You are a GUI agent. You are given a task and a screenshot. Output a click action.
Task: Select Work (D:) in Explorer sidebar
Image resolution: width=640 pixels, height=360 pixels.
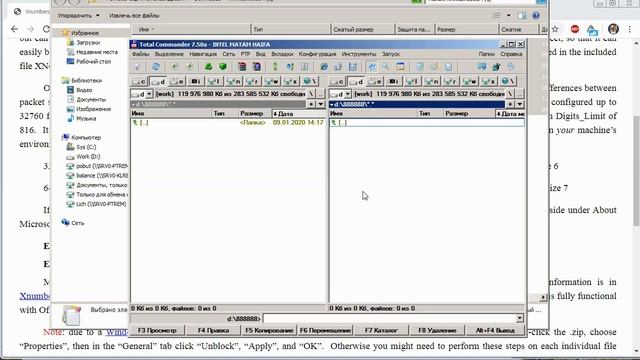88,156
